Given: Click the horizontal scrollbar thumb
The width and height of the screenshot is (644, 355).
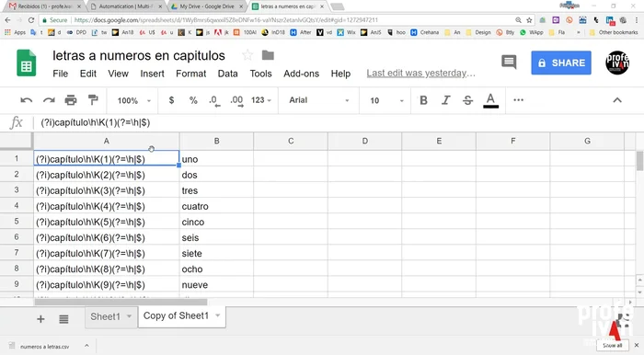Looking at the screenshot, I should 121,303.
